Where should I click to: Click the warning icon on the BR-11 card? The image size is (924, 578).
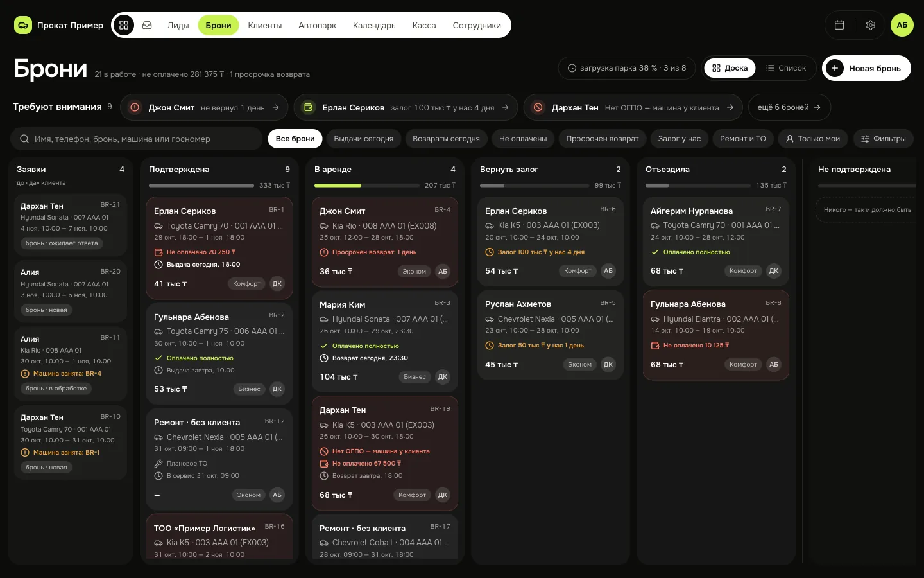(25, 373)
